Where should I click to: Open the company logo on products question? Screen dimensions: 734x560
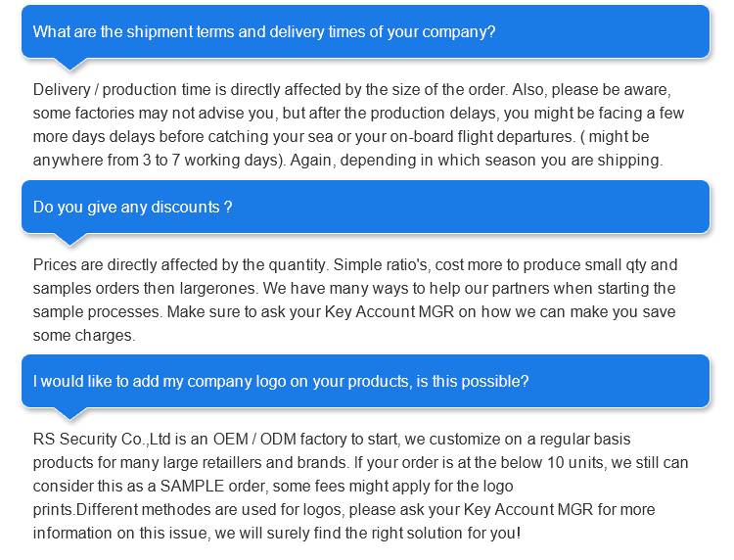pos(366,381)
